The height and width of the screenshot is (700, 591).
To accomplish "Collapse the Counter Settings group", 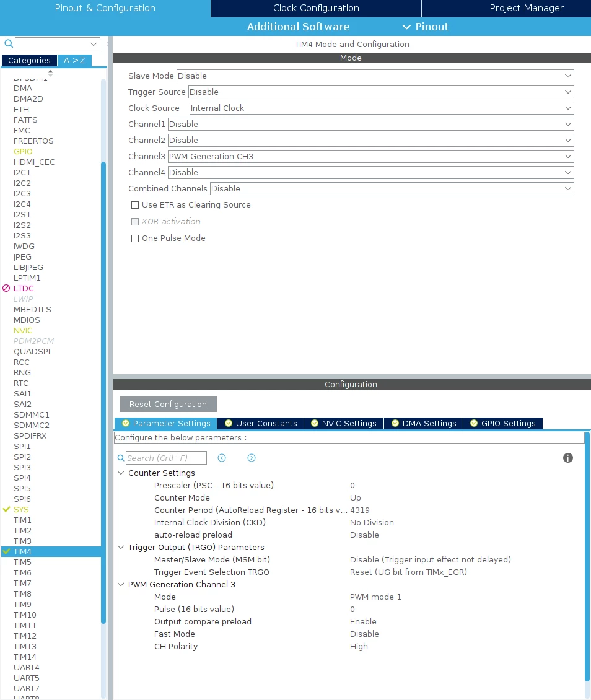I will (121, 473).
